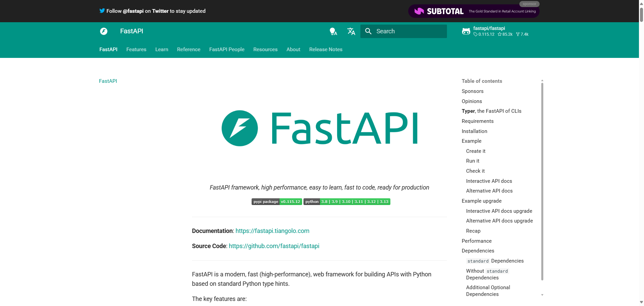The image size is (644, 306).
Task: Jump to Sponsors in table of contents
Action: click(473, 91)
